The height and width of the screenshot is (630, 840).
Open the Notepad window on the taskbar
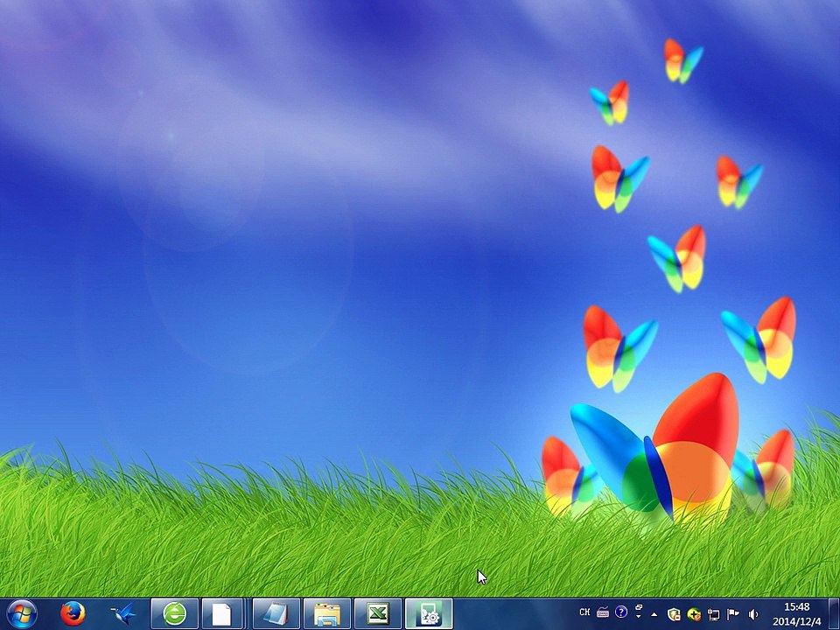(x=276, y=614)
